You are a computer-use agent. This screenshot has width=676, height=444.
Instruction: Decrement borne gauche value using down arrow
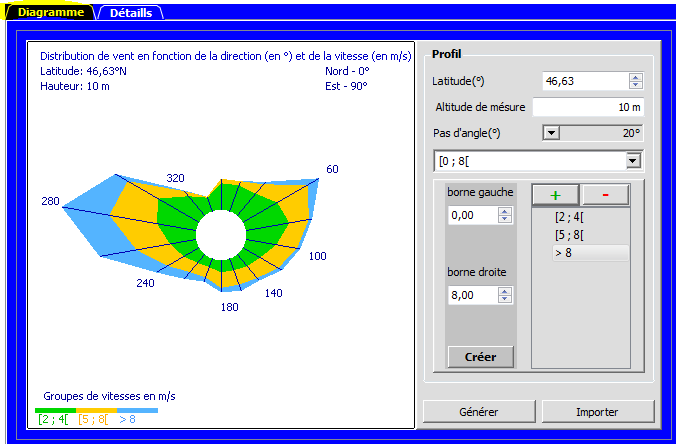coord(505,219)
